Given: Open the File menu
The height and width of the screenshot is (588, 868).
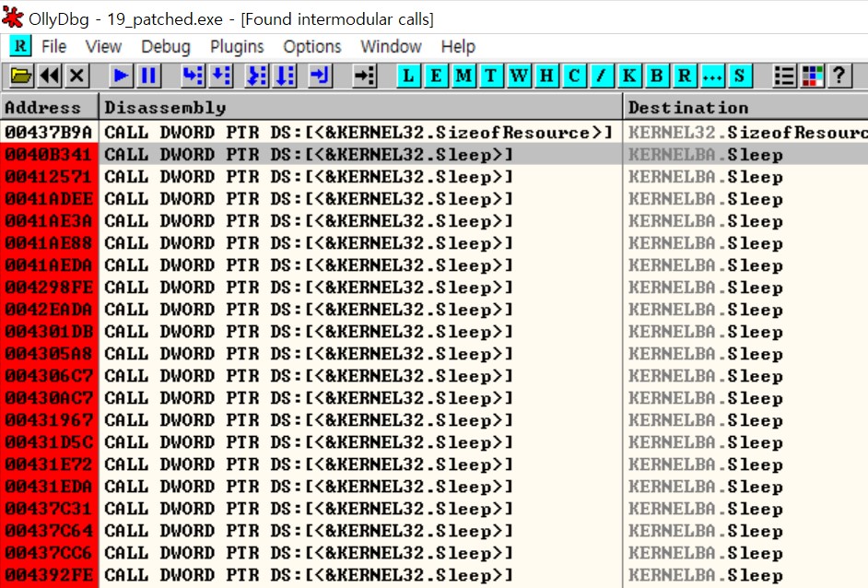Looking at the screenshot, I should pos(53,46).
